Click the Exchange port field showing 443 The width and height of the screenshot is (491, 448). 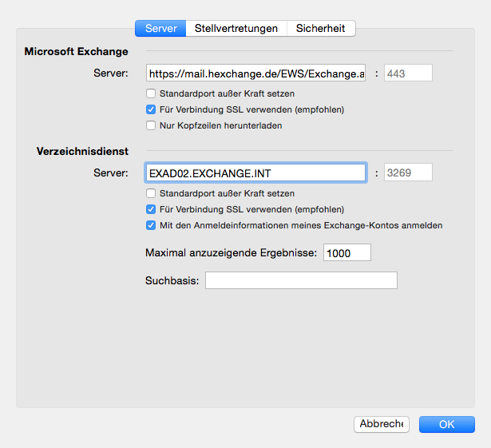pyautogui.click(x=408, y=73)
